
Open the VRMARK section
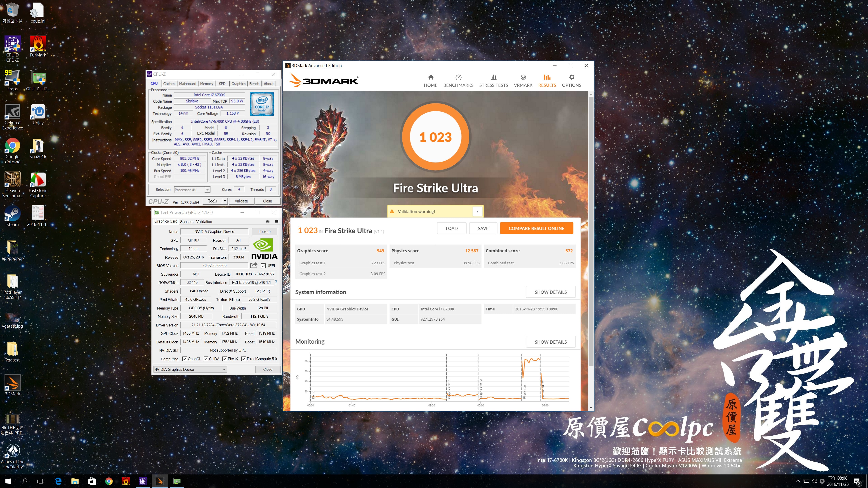[523, 81]
